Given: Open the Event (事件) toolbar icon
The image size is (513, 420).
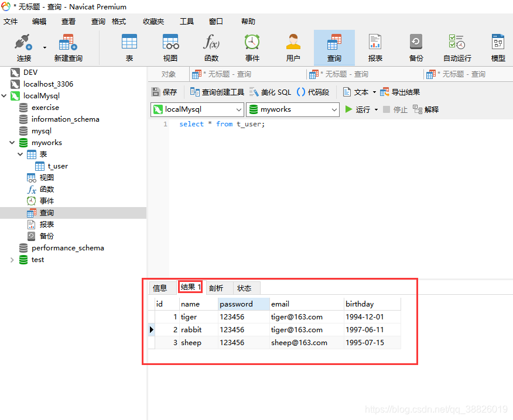Looking at the screenshot, I should click(x=252, y=48).
